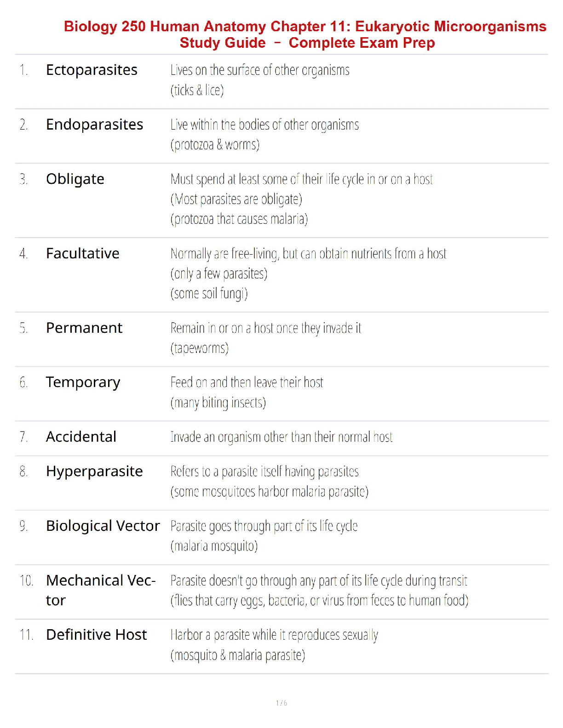The height and width of the screenshot is (728, 563).
Task: Click the Biological Vector term
Action: coord(103,526)
